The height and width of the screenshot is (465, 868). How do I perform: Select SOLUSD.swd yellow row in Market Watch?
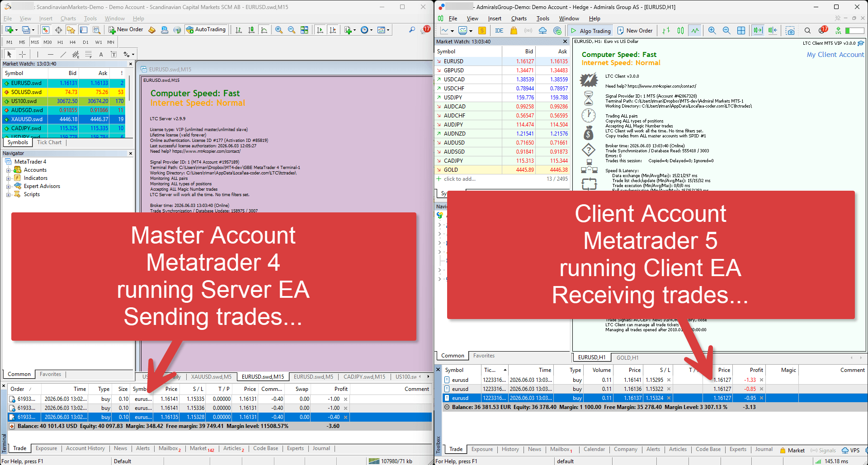pyautogui.click(x=64, y=92)
